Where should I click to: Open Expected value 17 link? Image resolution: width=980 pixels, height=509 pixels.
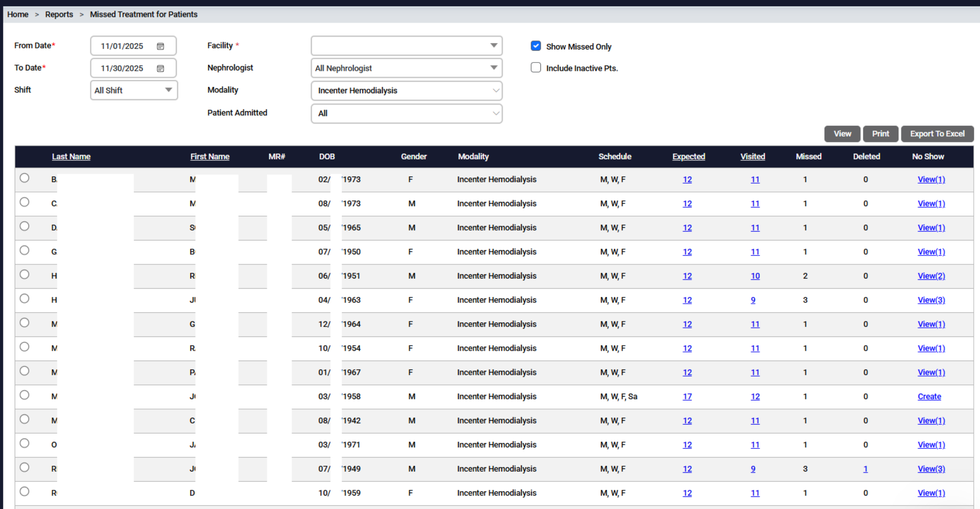pos(687,397)
